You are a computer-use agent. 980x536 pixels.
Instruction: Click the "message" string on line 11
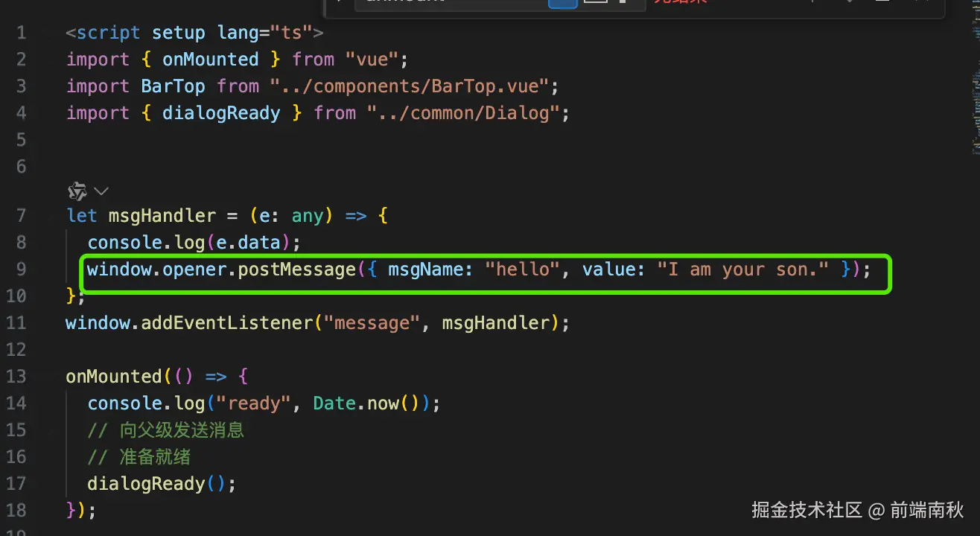point(372,323)
